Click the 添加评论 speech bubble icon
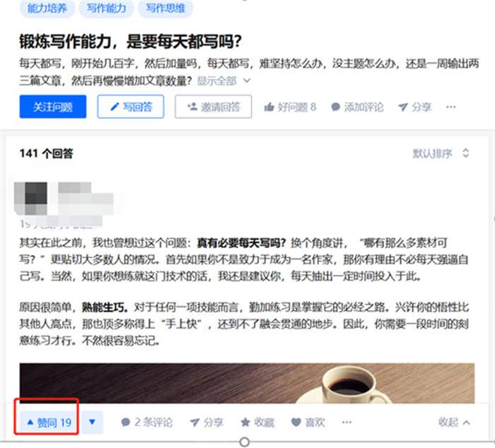The height and width of the screenshot is (448, 495). click(x=335, y=107)
